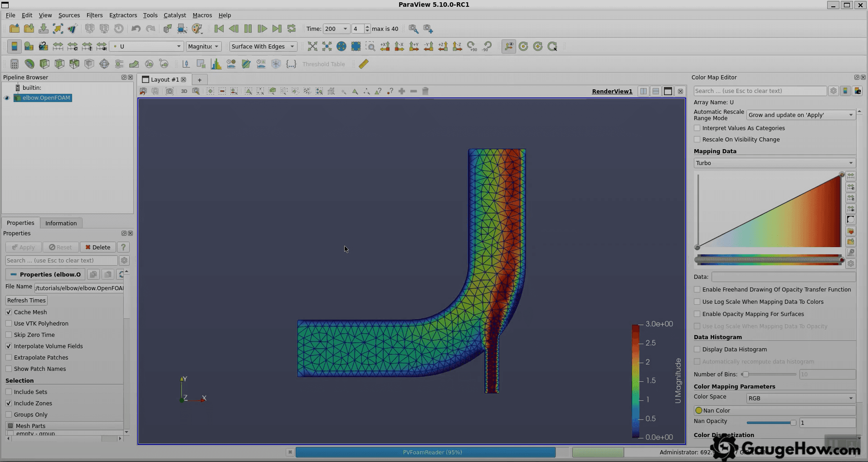Switch to the Information tab
868x462 pixels.
(61, 223)
